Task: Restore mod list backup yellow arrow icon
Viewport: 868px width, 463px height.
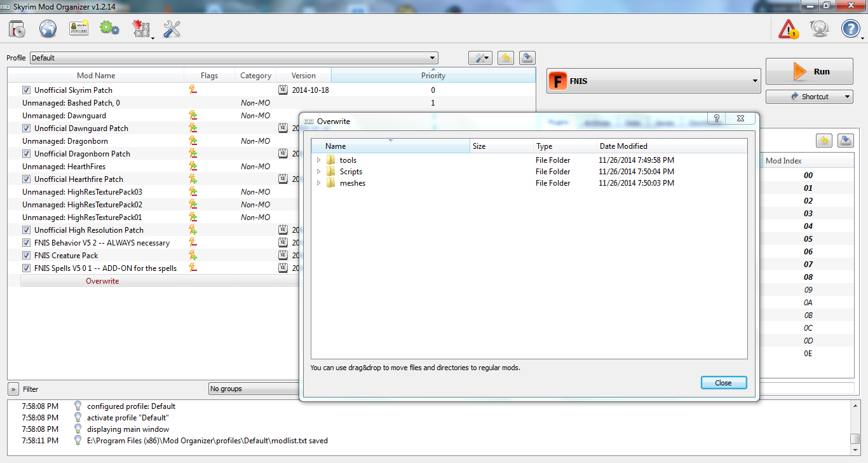Action: [x=505, y=58]
